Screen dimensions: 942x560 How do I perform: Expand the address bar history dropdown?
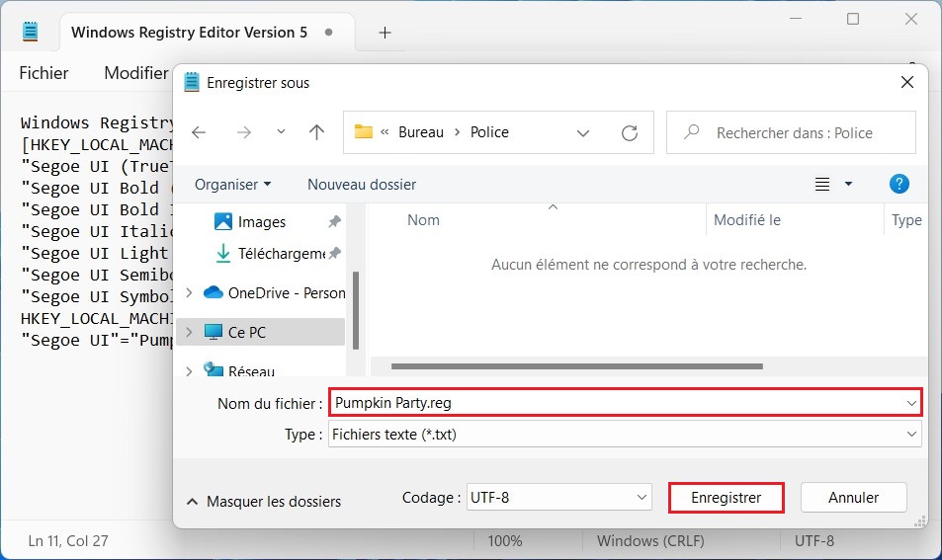(x=583, y=132)
